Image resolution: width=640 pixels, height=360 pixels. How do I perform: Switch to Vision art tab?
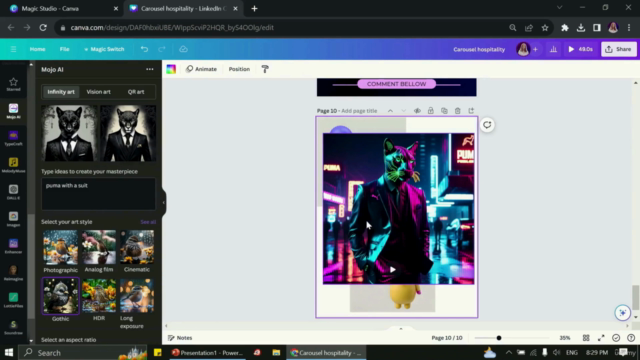click(98, 92)
